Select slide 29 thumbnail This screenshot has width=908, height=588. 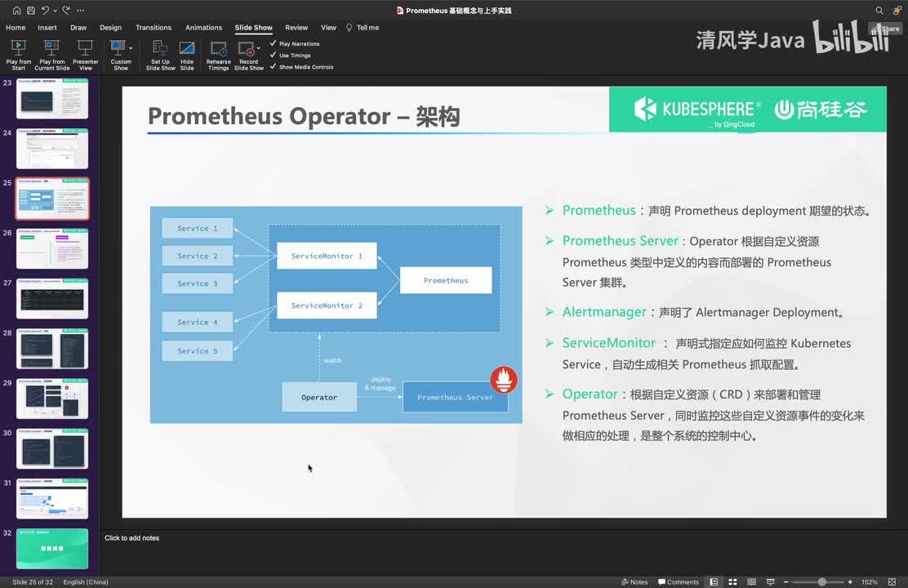[x=52, y=399]
